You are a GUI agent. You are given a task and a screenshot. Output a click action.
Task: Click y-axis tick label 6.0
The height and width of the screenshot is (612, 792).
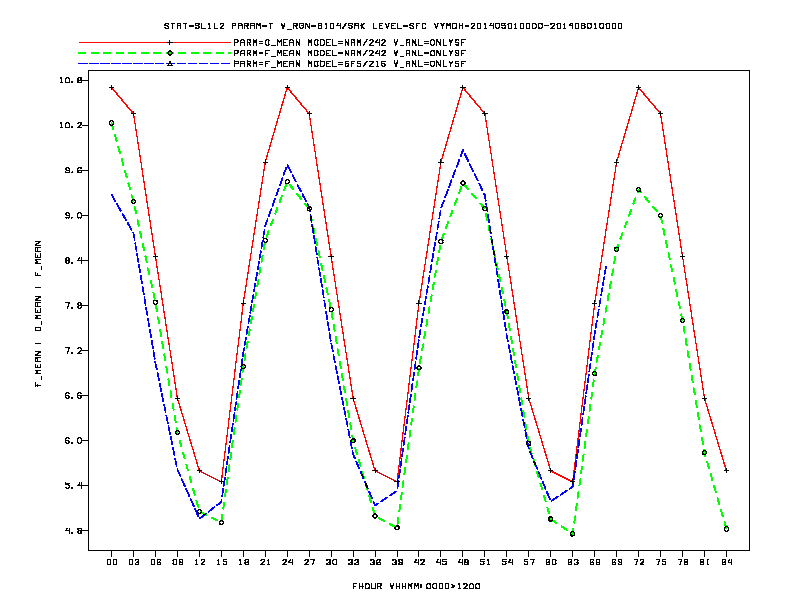74,440
